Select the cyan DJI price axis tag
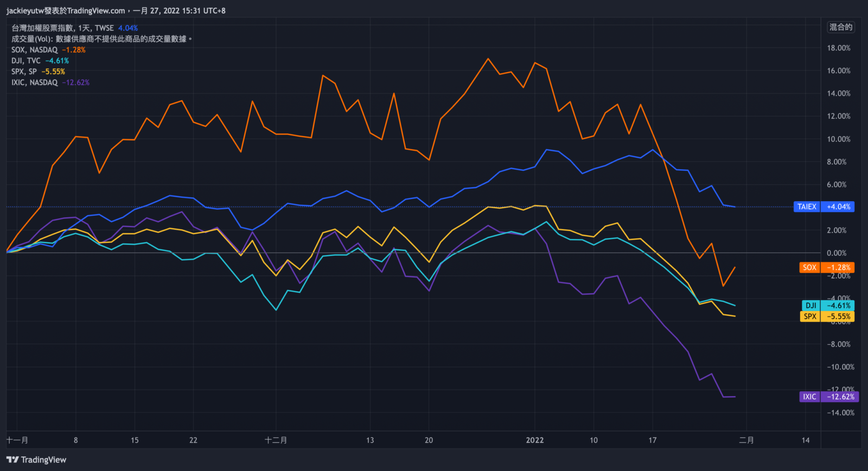868x471 pixels. coord(827,305)
